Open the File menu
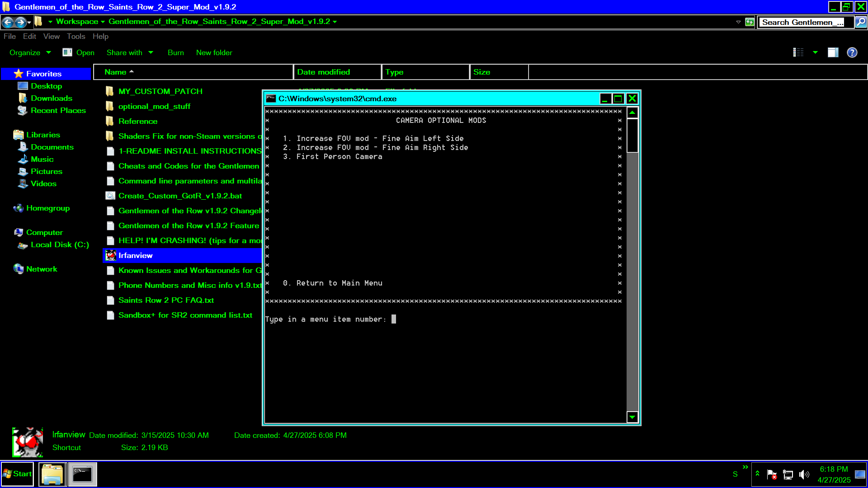868x488 pixels. (x=9, y=37)
